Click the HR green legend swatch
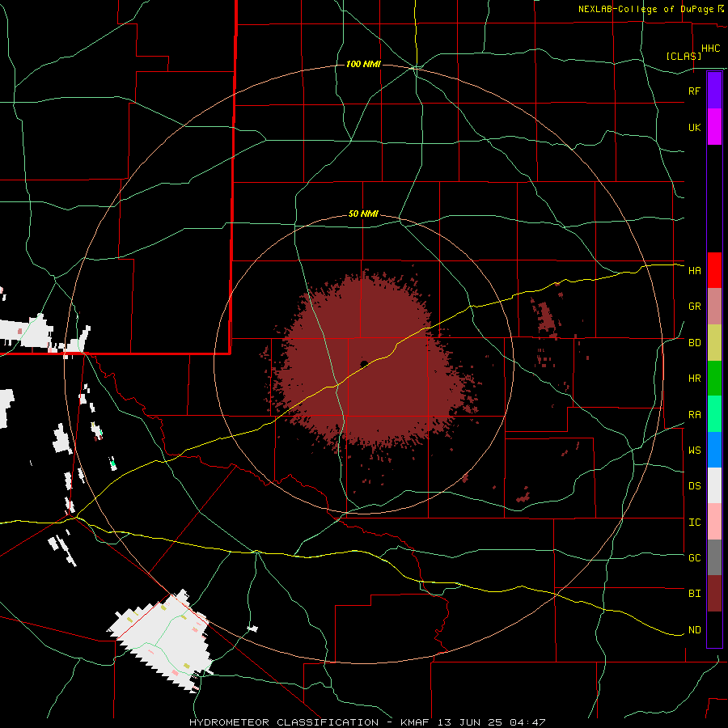This screenshot has width=728, height=728. (714, 379)
